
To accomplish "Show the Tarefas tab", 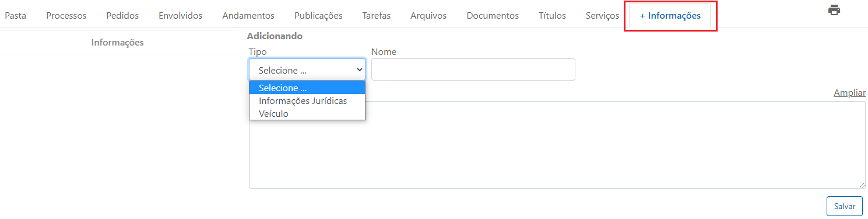I will (x=377, y=16).
